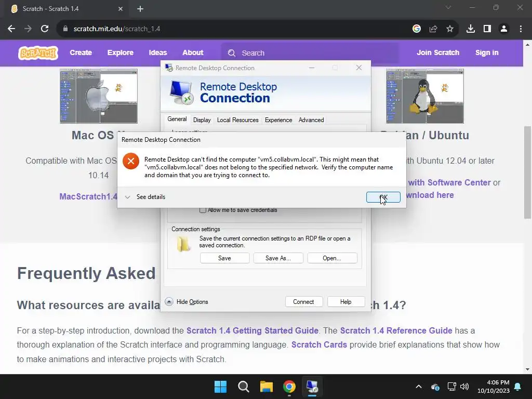Toggle Allow me to save credentials checkbox

pos(203,210)
